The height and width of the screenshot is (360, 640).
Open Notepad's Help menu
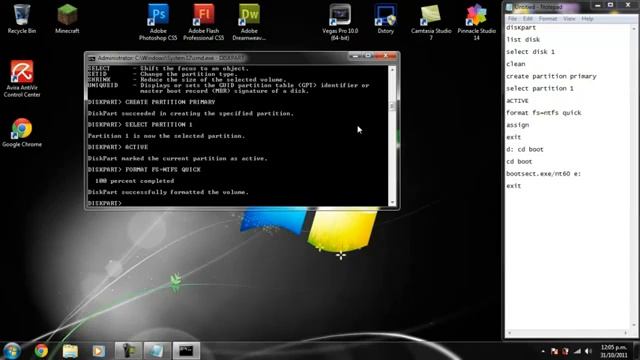587,19
